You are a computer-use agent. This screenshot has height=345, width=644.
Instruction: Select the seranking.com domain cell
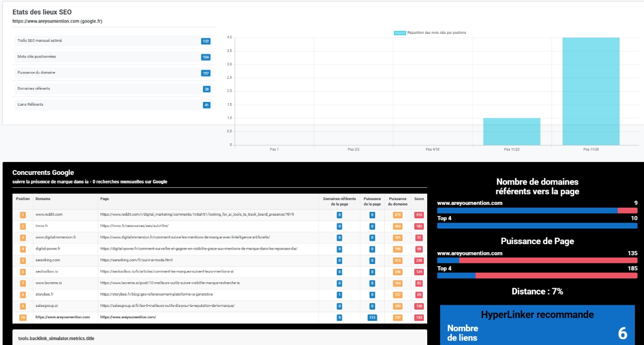click(47, 260)
